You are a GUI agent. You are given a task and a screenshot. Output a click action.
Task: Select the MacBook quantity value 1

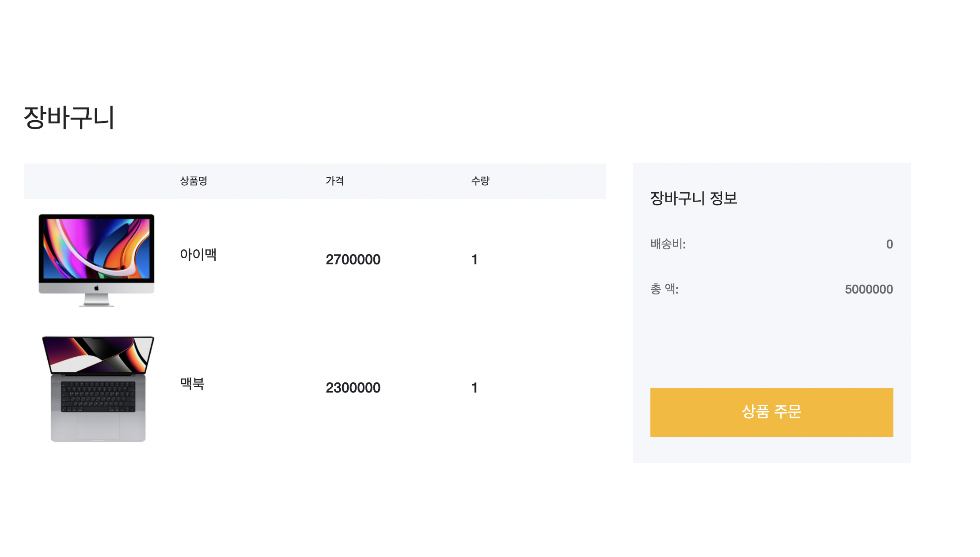pos(474,388)
